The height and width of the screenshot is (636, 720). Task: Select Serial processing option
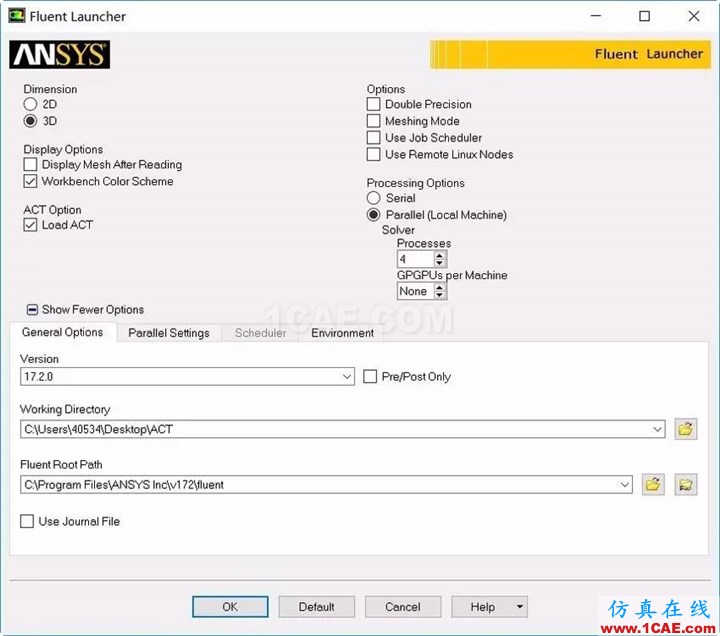(373, 198)
